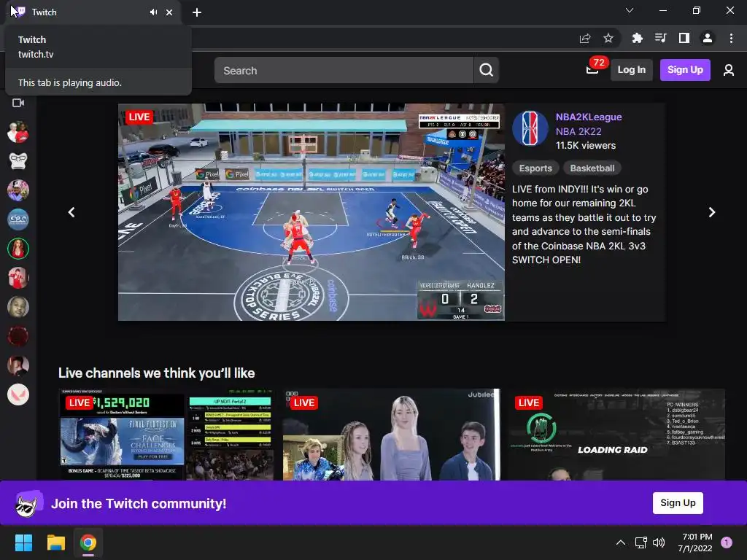
Task: Click the NBA2KLeague channel logo
Action: pos(530,128)
